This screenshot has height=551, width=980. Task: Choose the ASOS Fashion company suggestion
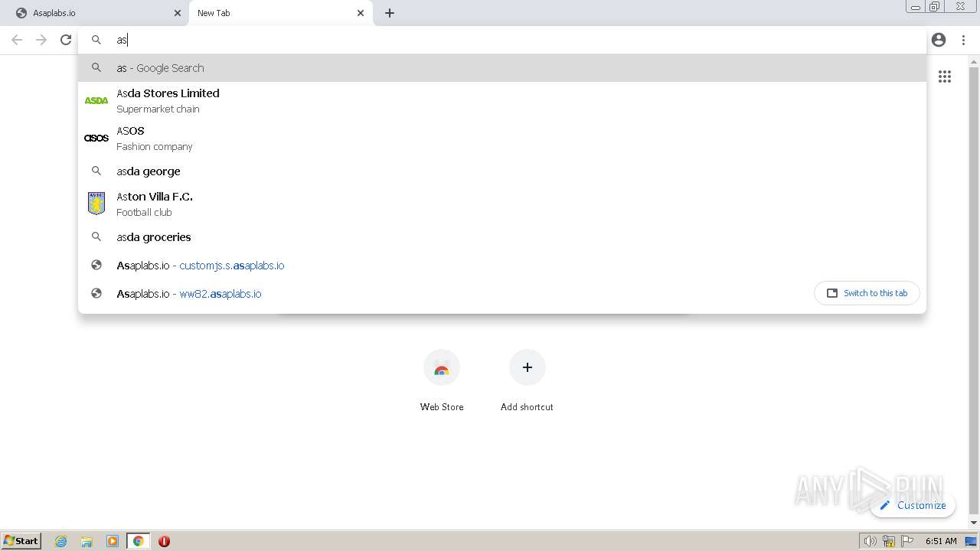(502, 138)
